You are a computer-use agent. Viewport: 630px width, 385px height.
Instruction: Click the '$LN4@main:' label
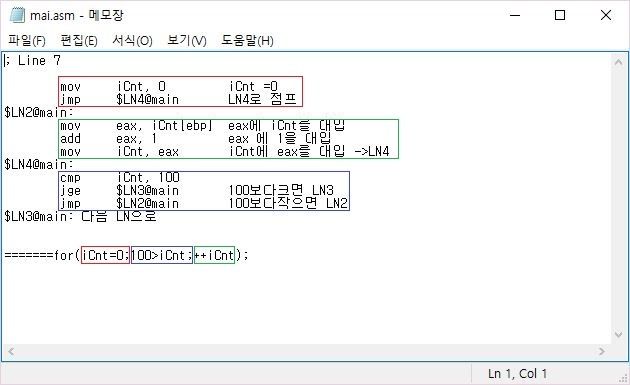39,164
